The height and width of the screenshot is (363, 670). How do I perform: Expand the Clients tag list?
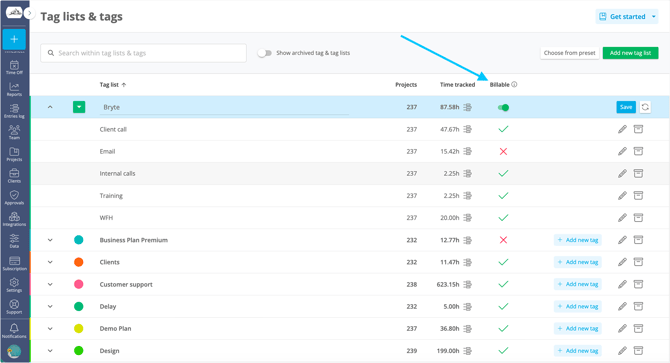tap(50, 262)
